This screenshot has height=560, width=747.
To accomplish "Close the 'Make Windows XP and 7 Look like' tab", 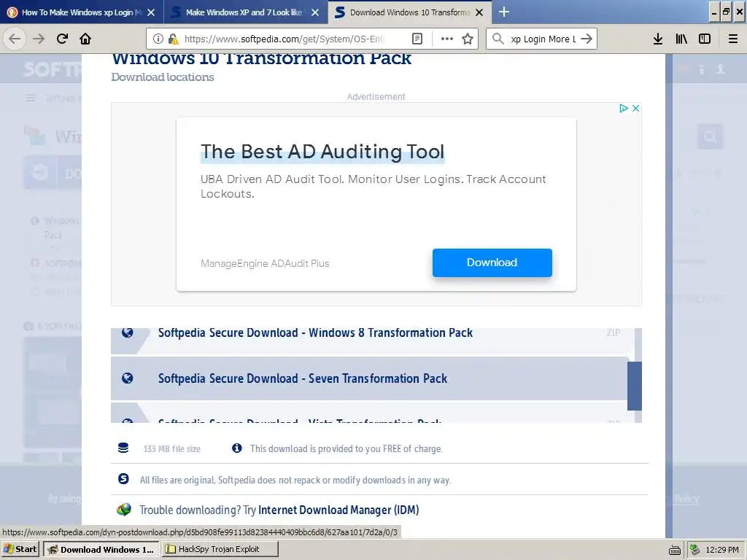I will (315, 12).
